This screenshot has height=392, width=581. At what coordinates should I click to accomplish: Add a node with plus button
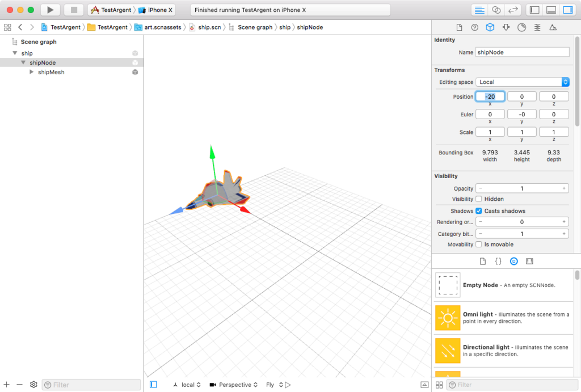pos(7,385)
